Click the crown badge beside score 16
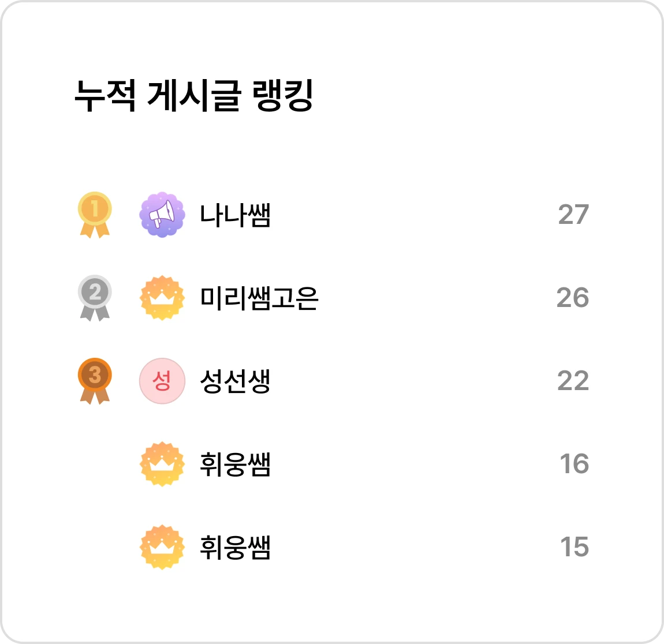 click(162, 464)
